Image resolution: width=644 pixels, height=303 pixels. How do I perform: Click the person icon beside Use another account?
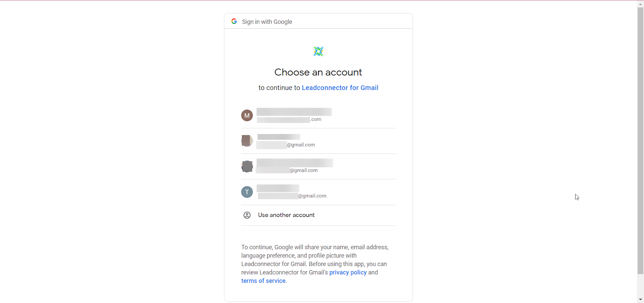(x=247, y=215)
